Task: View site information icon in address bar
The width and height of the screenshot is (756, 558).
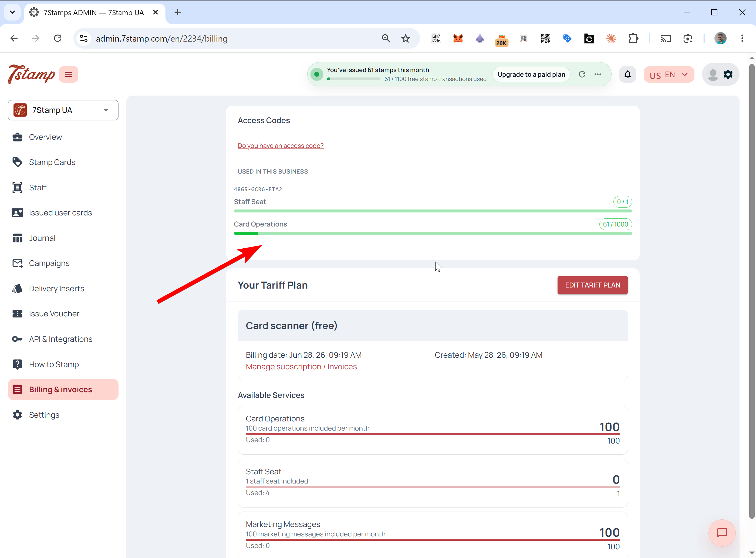Action: (84, 39)
